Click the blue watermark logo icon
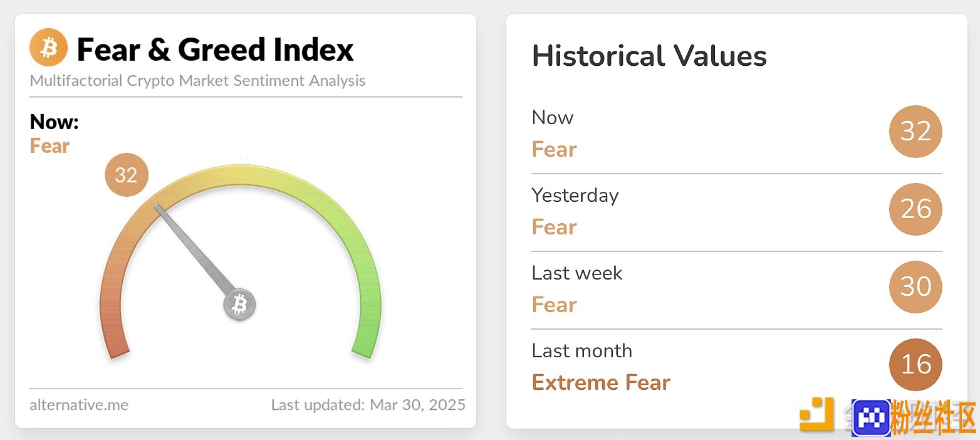 pos(871,417)
